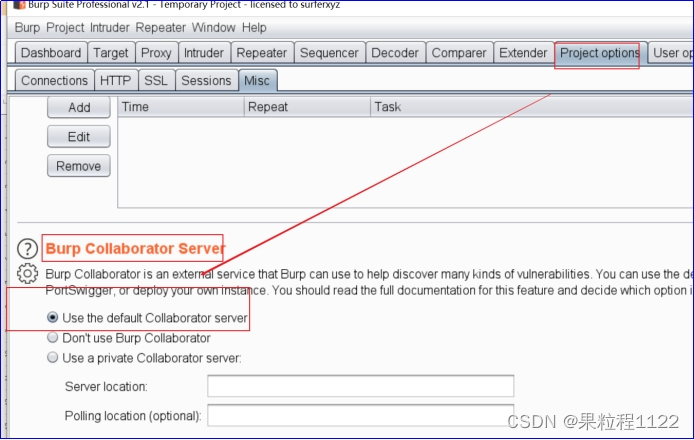Select Use a private Collaborator server
The width and height of the screenshot is (694, 440).
click(x=53, y=358)
